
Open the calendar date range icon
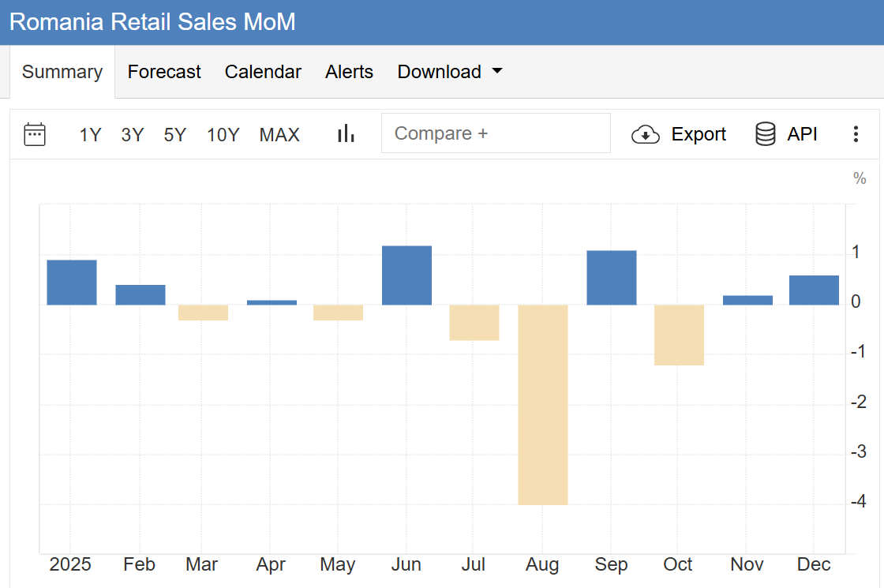tap(35, 134)
